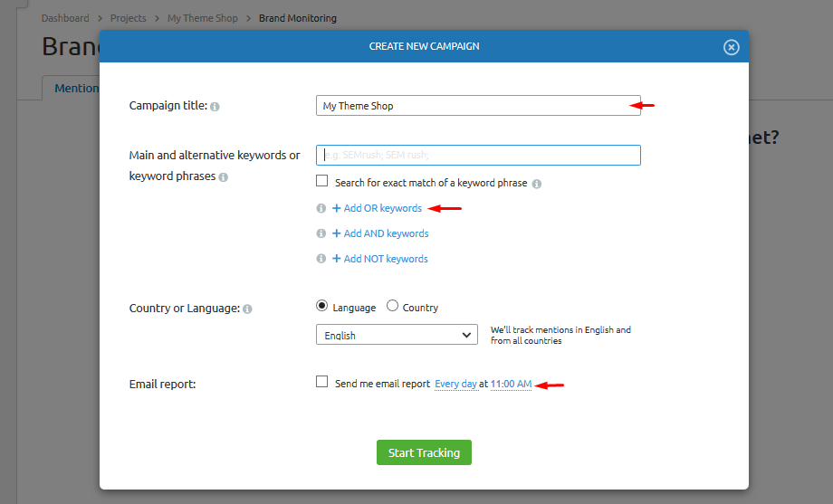Go to Projects in breadcrumb

128,18
